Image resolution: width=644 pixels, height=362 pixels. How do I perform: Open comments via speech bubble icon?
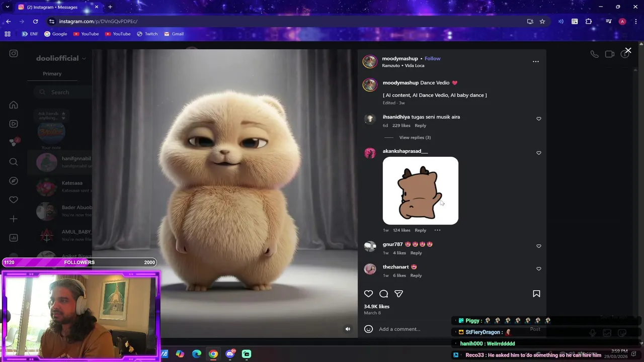(x=383, y=294)
